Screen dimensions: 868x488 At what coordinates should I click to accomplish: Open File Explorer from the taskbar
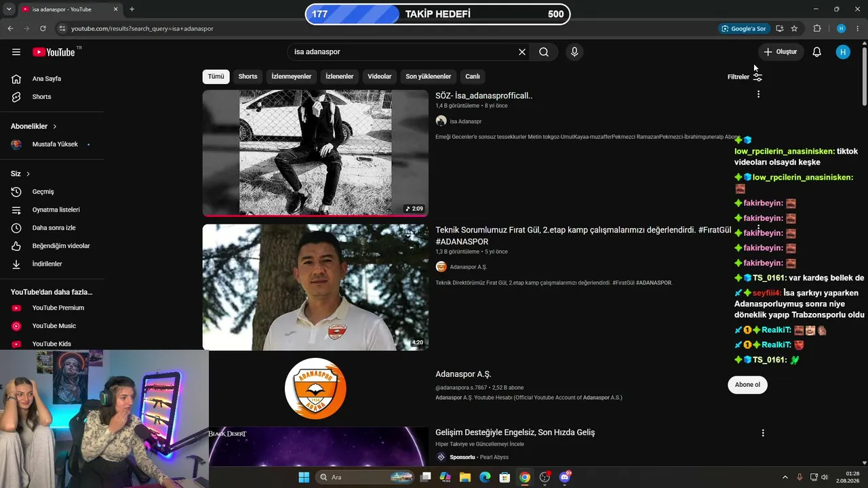[465, 477]
